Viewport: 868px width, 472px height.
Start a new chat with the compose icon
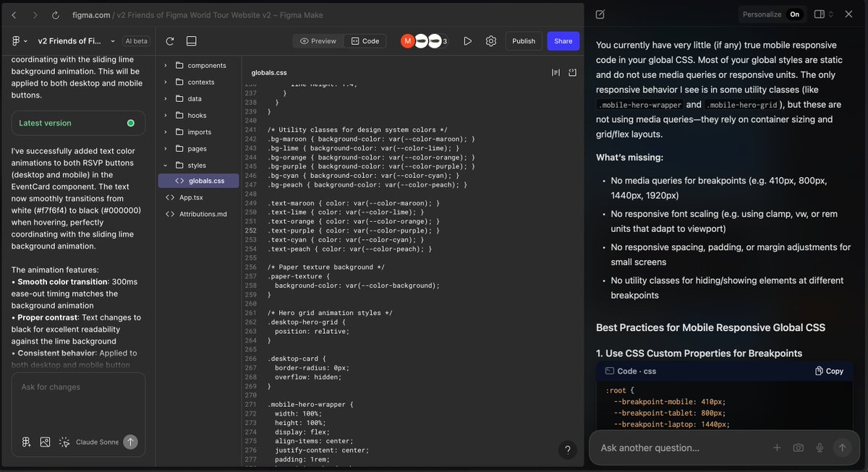click(600, 14)
